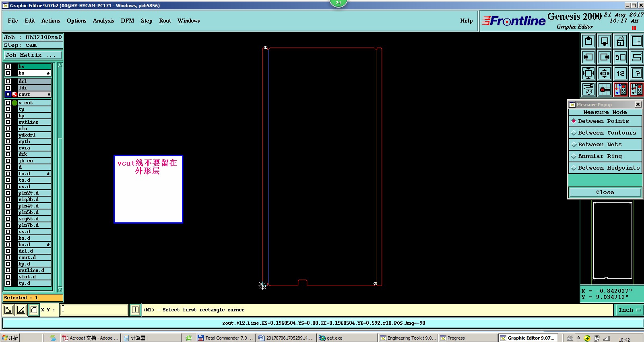Click the pan down view icon
This screenshot has width=644, height=342.
pos(605,41)
